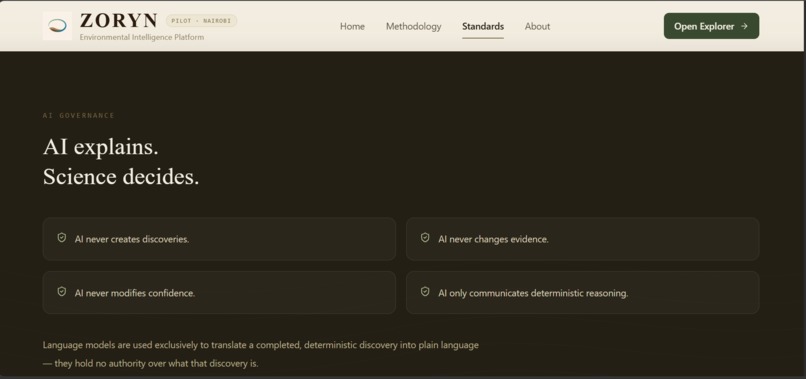Click the arrow icon in Open Explorer button
The image size is (806, 379).
744,26
